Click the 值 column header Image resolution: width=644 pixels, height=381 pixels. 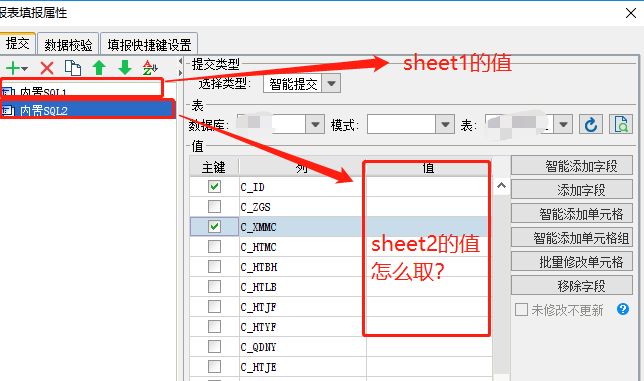coord(428,168)
